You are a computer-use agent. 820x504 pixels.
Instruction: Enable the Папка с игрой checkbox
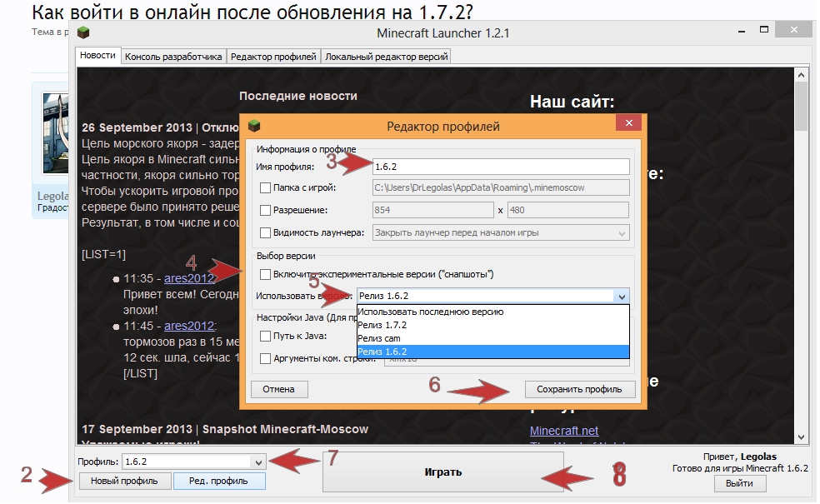(x=266, y=188)
